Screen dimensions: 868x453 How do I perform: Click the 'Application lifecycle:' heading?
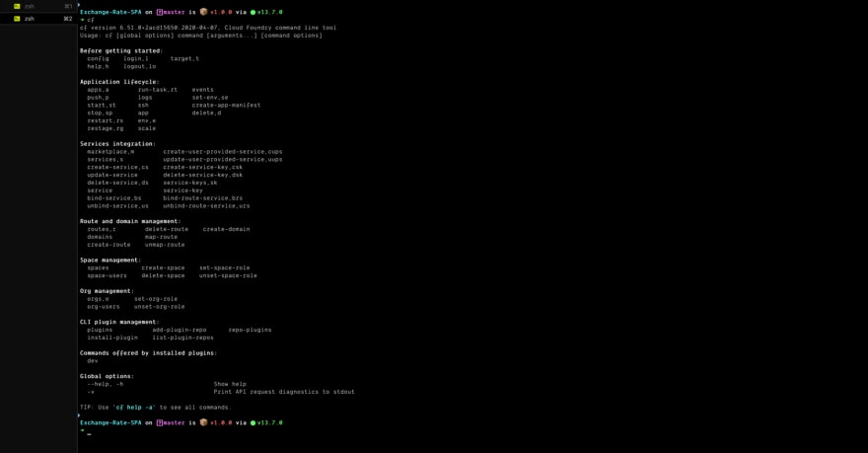(119, 81)
